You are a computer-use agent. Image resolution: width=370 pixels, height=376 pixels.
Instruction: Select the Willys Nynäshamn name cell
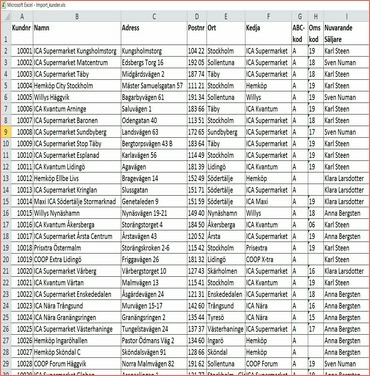(x=77, y=213)
